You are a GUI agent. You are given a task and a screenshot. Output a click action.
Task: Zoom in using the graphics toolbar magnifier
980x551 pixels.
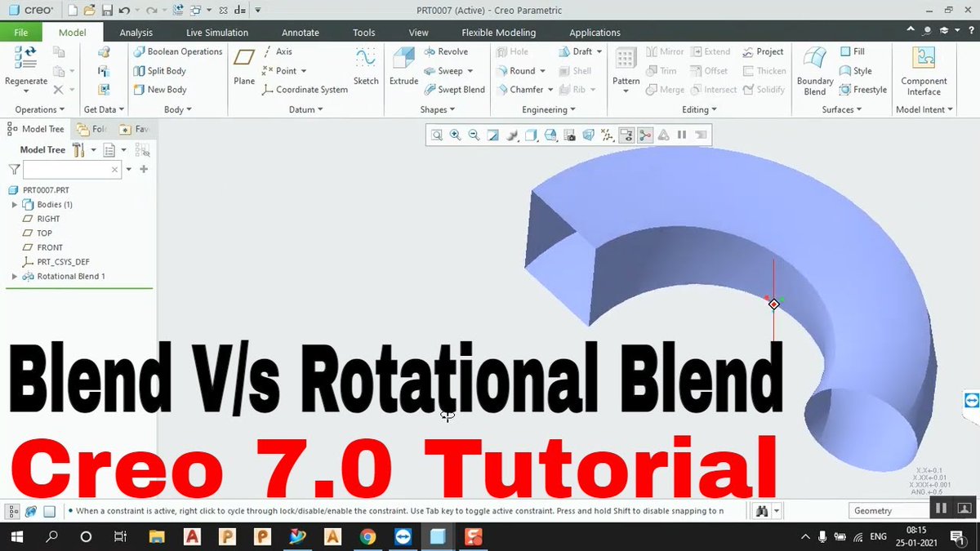pos(456,134)
